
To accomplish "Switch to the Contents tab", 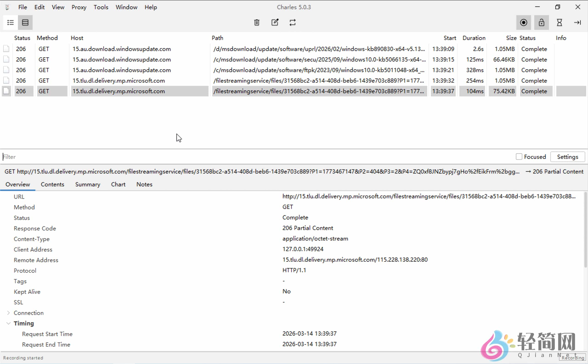I will coord(52,184).
